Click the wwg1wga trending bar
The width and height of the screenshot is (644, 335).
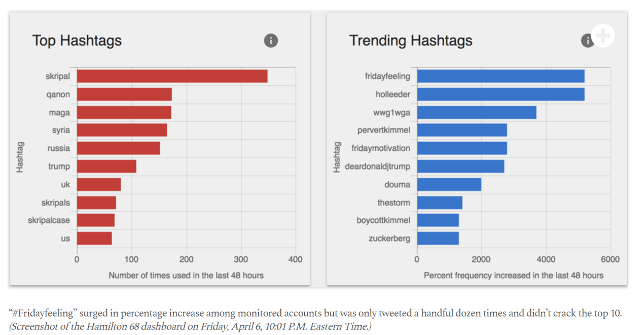(477, 112)
